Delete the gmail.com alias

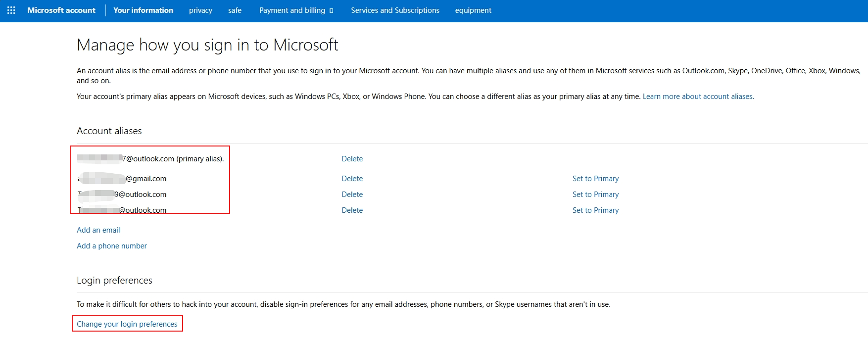point(352,179)
